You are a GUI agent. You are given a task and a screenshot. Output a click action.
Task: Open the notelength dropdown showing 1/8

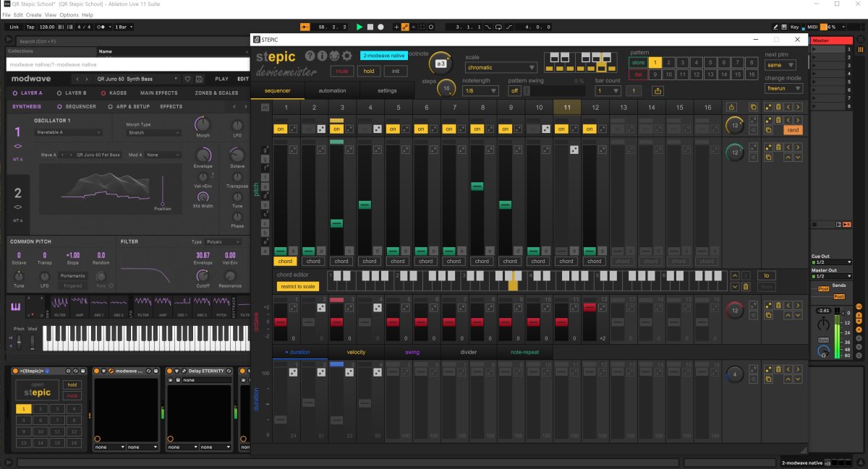coord(480,91)
